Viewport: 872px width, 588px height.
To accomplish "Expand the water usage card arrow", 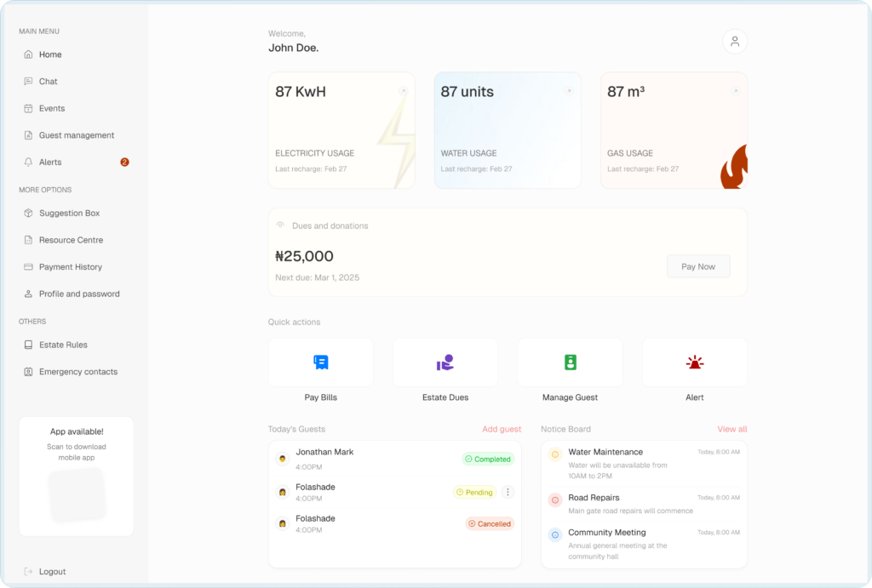I will click(569, 91).
